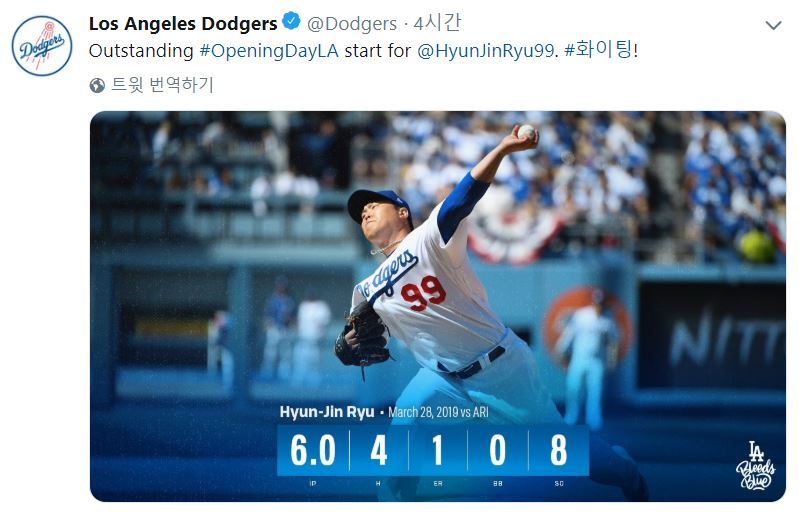Click the 4 hits stat box
799x519 pixels.
coord(379,451)
